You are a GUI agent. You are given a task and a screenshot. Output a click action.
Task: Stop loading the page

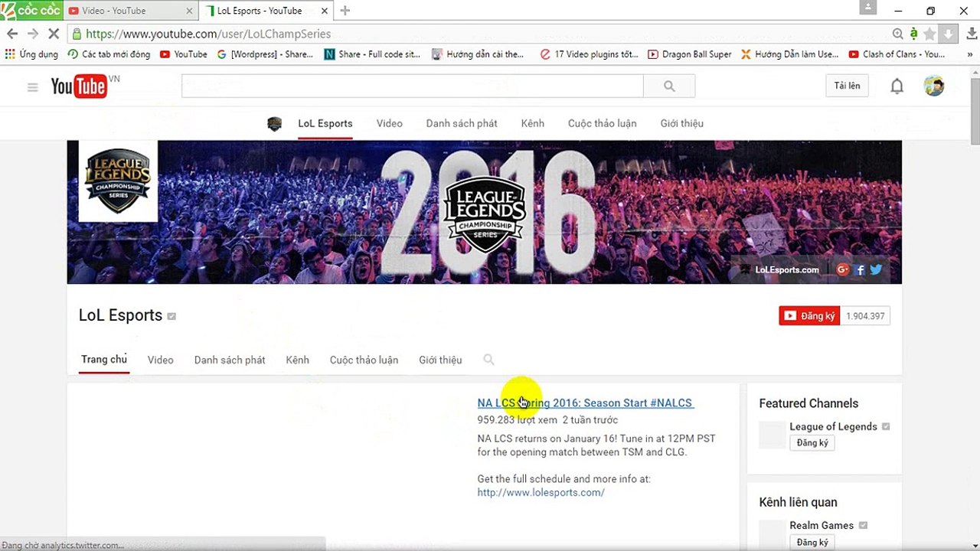click(x=54, y=34)
